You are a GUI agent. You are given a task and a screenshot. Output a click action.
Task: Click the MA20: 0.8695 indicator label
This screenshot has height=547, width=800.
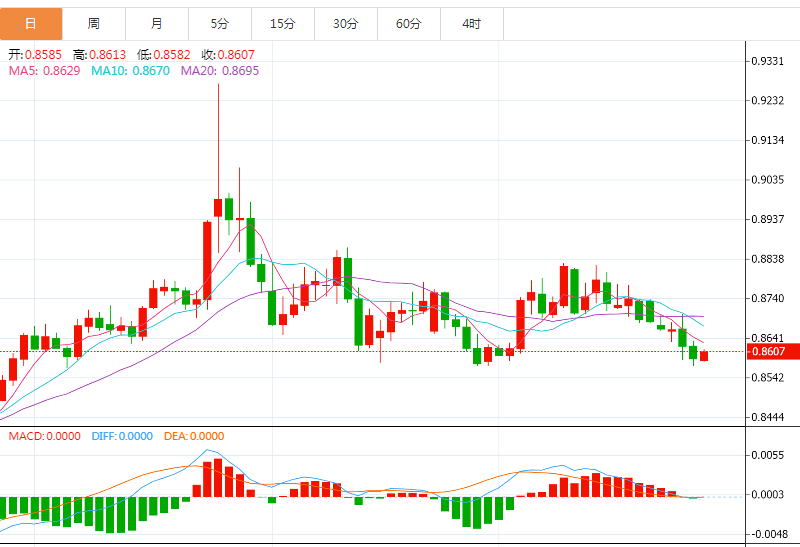click(220, 71)
